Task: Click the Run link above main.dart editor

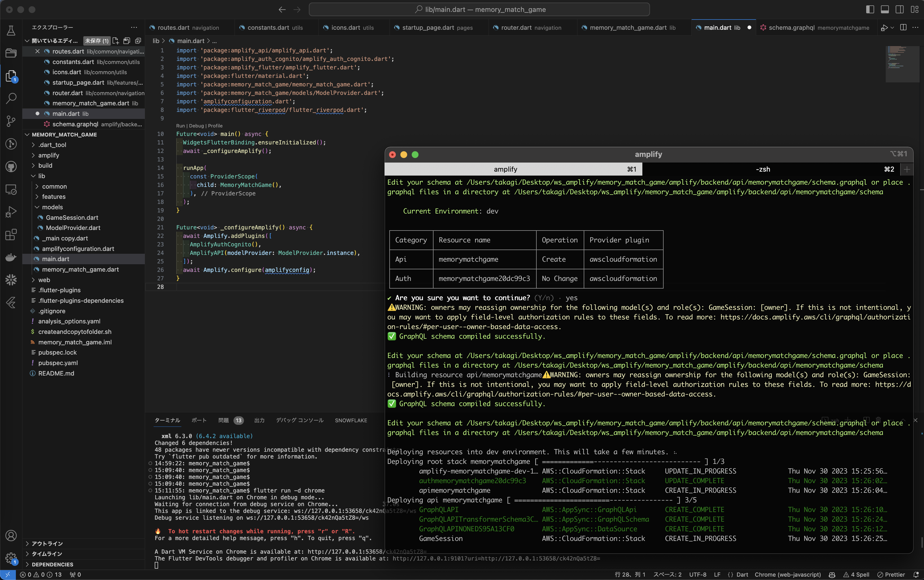Action: click(x=180, y=126)
